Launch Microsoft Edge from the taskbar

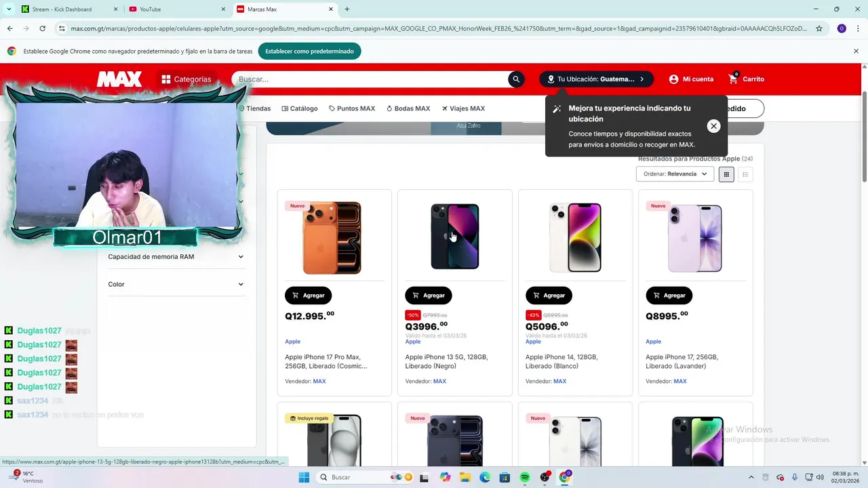(x=485, y=477)
